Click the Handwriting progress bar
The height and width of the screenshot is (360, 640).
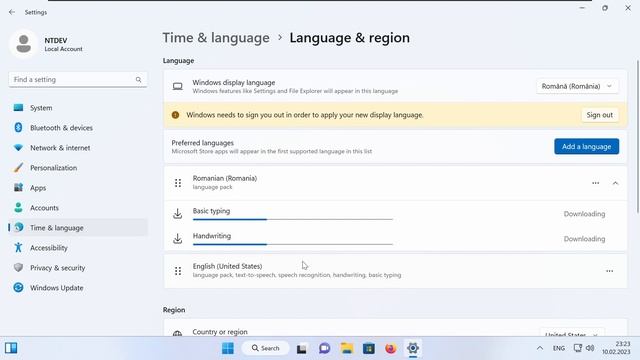pyautogui.click(x=293, y=244)
